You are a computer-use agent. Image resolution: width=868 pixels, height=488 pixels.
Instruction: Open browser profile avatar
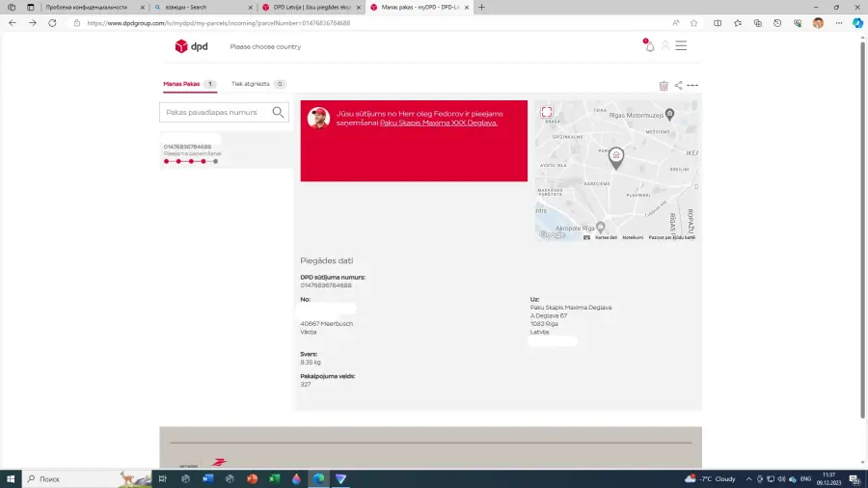(x=818, y=23)
